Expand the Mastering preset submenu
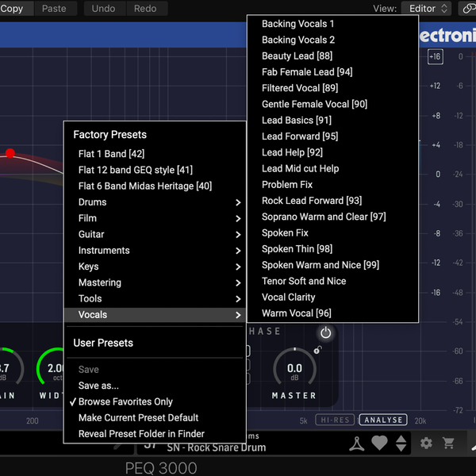 tap(155, 282)
